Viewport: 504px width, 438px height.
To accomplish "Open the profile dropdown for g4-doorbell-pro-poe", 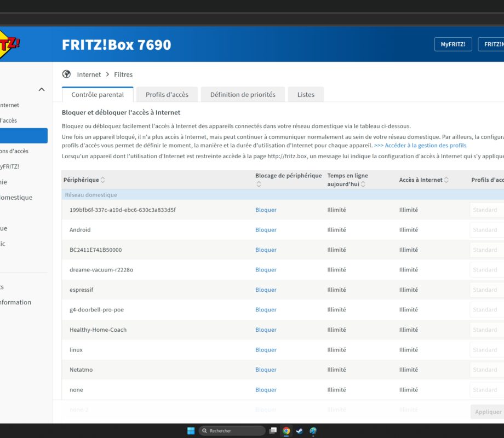I will tap(487, 309).
